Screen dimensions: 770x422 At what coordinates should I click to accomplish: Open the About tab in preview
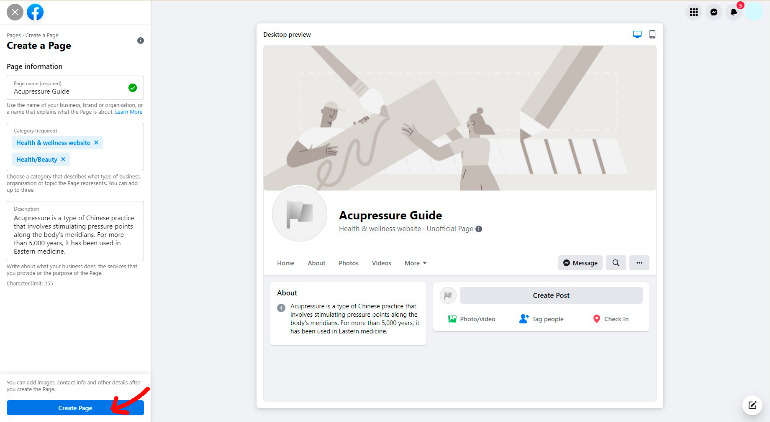pos(316,263)
